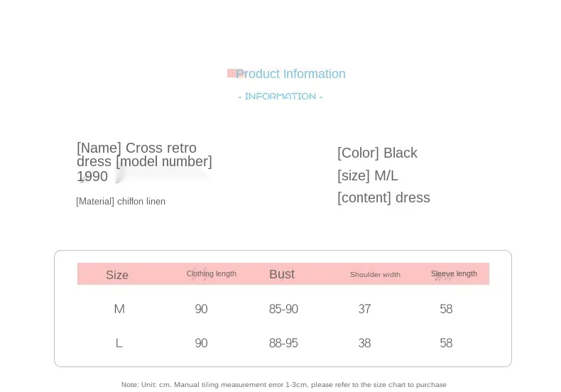This screenshot has width=561, height=392.
Task: Select the Cross retro dress name text
Action: click(x=136, y=155)
